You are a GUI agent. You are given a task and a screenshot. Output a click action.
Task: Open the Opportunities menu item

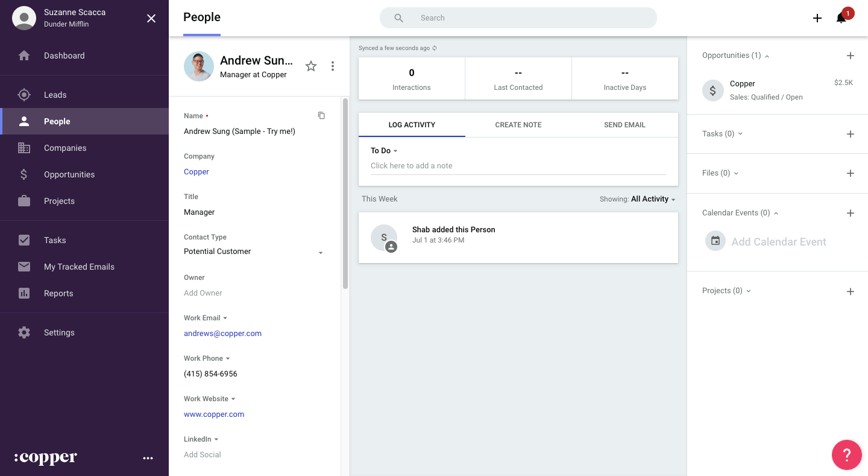[x=84, y=174]
